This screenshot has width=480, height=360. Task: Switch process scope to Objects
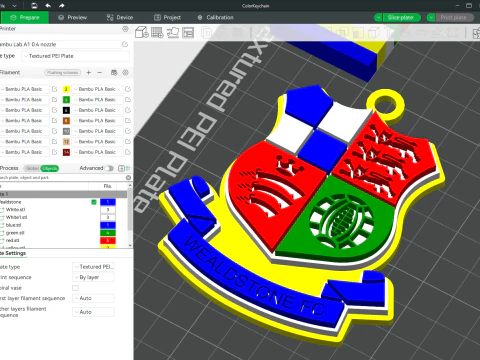(x=49, y=168)
